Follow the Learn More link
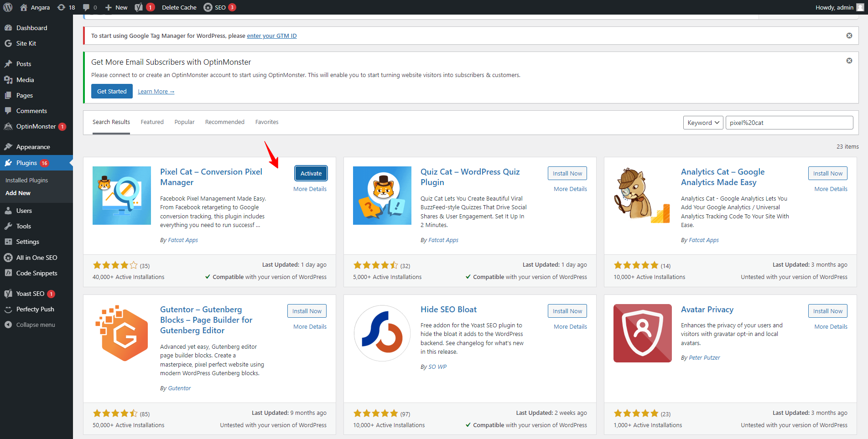The image size is (868, 439). point(156,92)
